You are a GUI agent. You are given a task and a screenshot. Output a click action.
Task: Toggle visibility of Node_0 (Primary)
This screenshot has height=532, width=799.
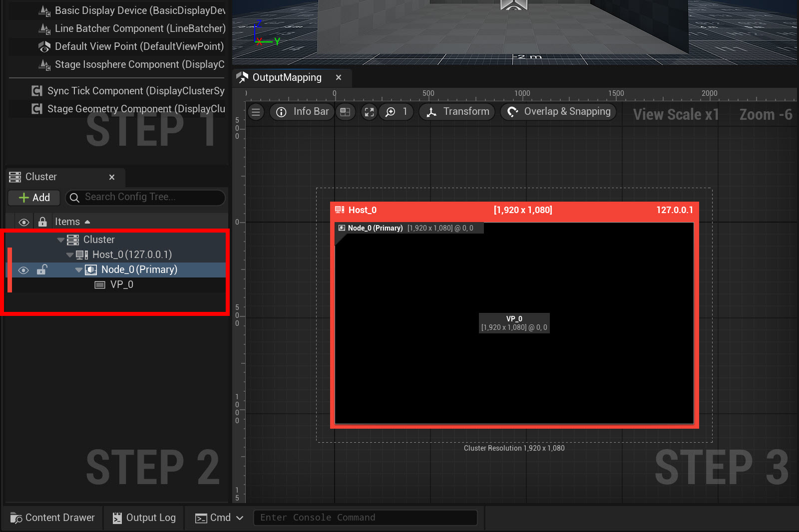[x=23, y=270]
